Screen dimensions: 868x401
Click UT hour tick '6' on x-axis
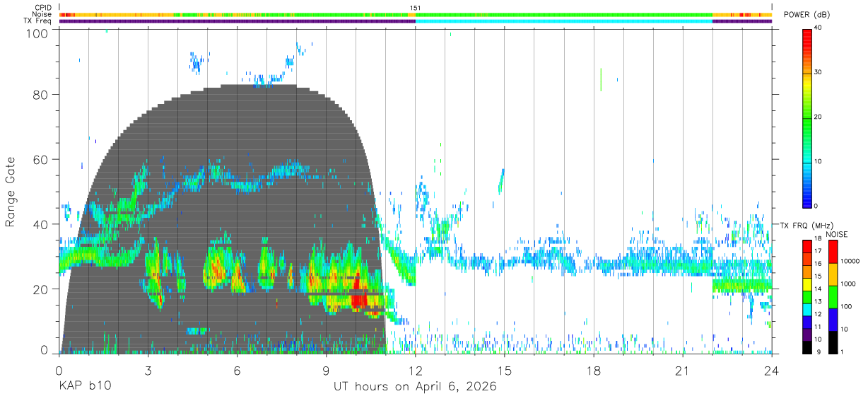(237, 371)
